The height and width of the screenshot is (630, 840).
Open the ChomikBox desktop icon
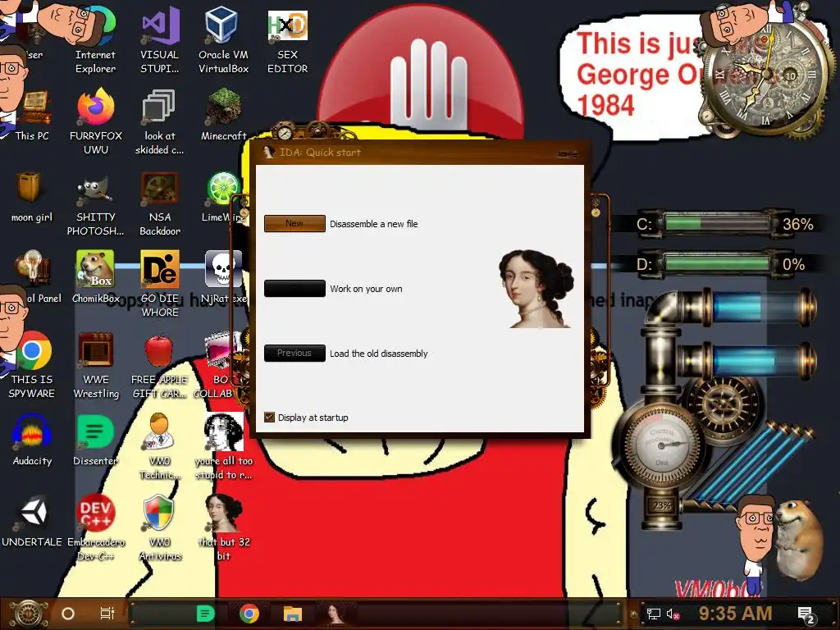pyautogui.click(x=95, y=277)
